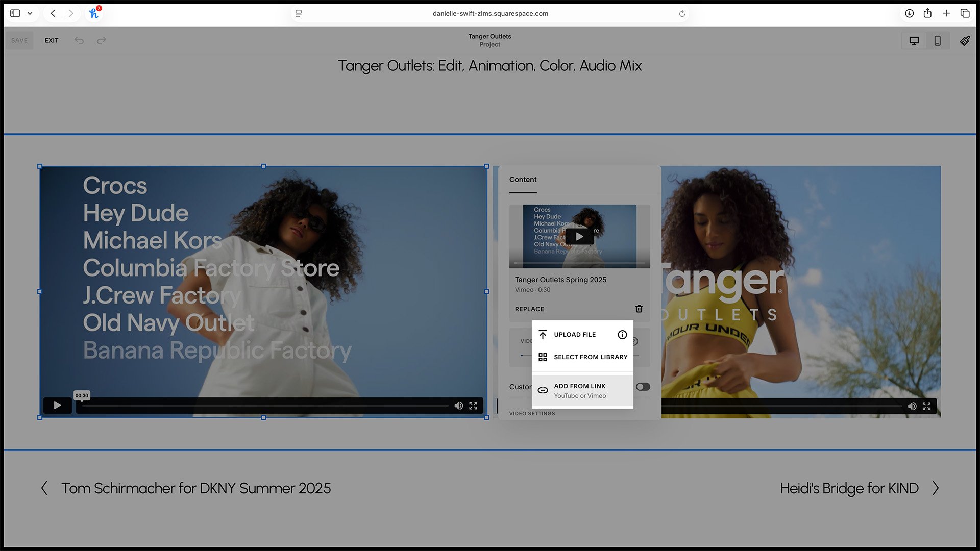Click the 'Tanger Outlets Spring 2025' video title

[560, 280]
